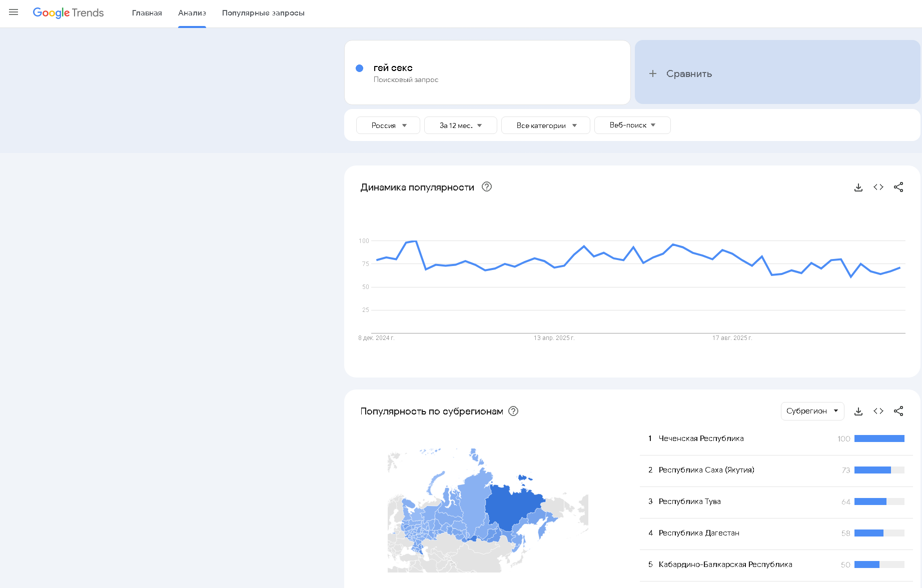Screen dimensions: 922x588
Task: Switch to Популярные запросы tab
Action: [263, 13]
